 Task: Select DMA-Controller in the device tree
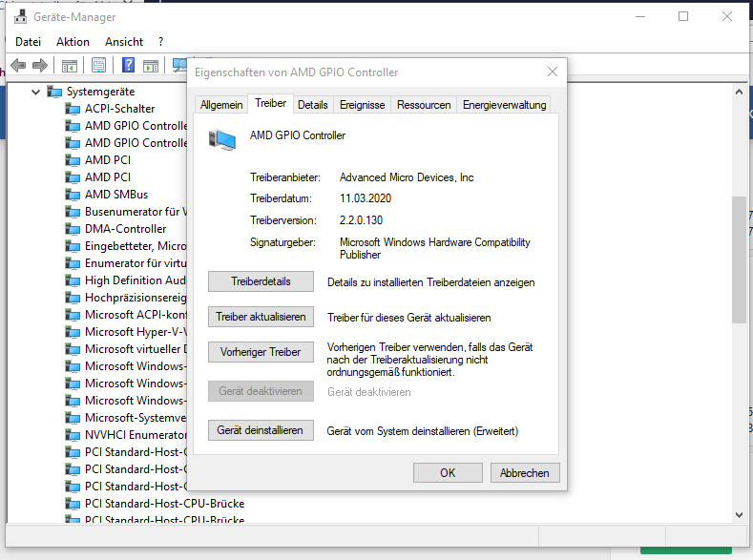pyautogui.click(x=125, y=229)
